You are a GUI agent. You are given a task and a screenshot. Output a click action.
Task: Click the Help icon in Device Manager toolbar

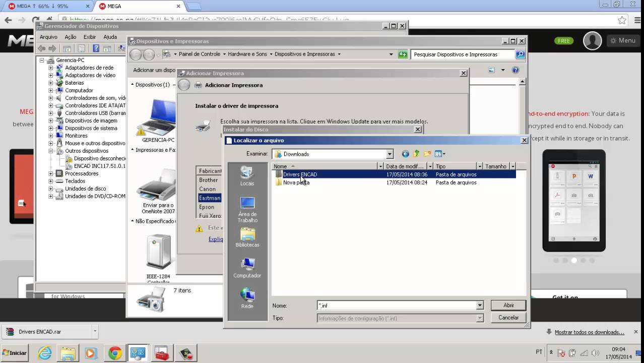[96, 48]
